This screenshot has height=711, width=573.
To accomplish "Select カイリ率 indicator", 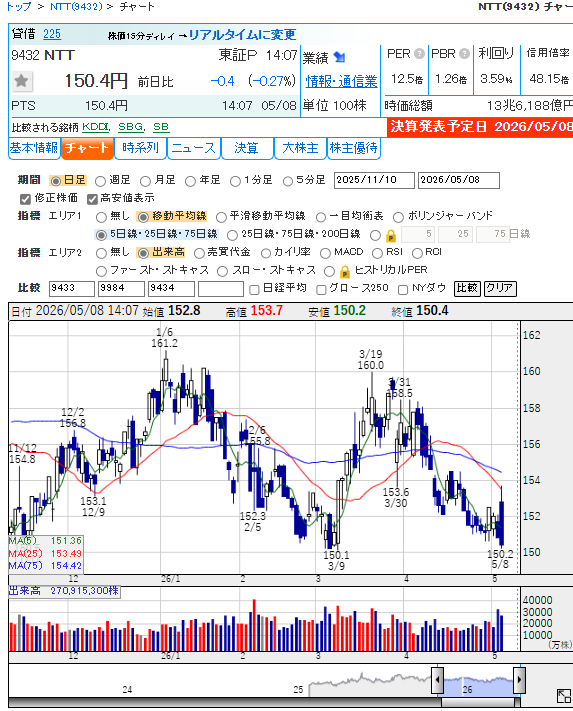I will pos(266,253).
